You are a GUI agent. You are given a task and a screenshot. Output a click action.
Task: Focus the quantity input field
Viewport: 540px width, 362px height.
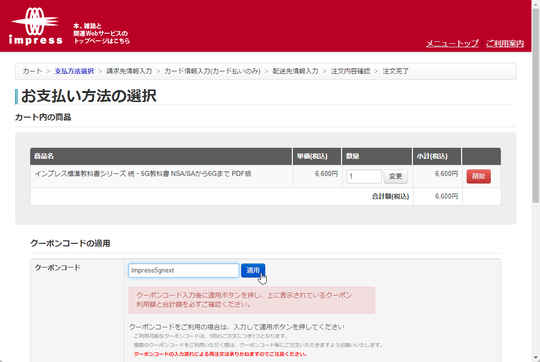pyautogui.click(x=364, y=176)
